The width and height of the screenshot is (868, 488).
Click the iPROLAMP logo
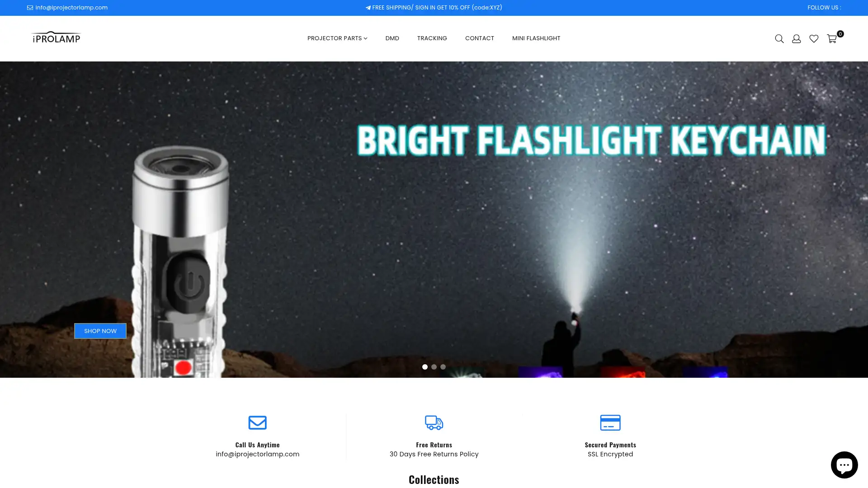pyautogui.click(x=56, y=38)
